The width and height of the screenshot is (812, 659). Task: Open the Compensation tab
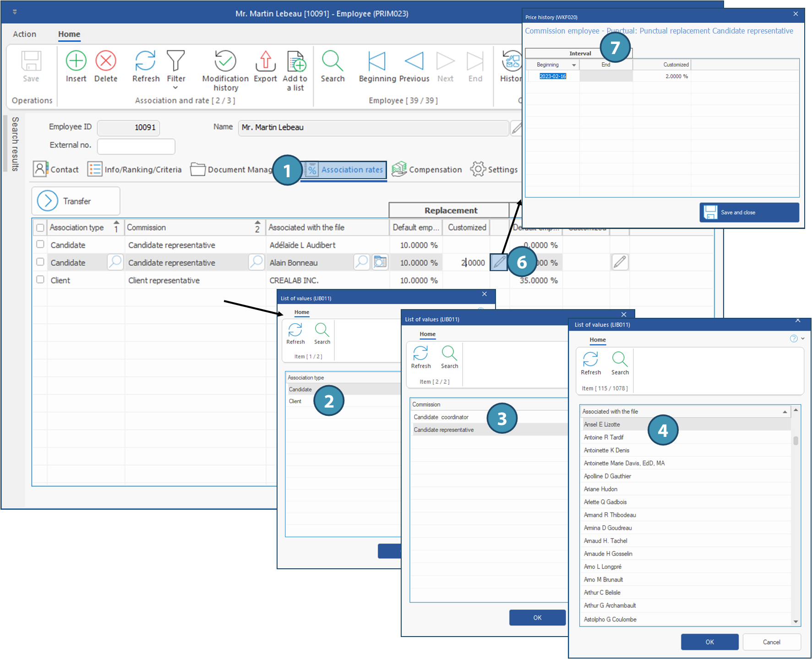coord(427,169)
